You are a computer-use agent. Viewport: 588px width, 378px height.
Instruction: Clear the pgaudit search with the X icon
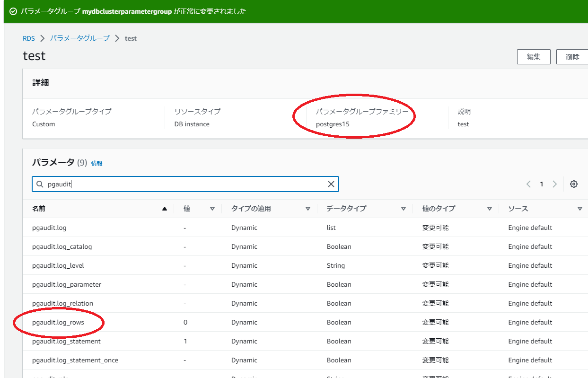point(331,184)
